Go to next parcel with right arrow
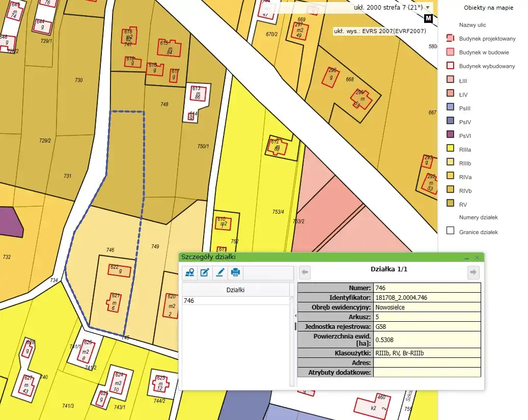Viewport: 528px width, 420px height. pyautogui.click(x=473, y=272)
